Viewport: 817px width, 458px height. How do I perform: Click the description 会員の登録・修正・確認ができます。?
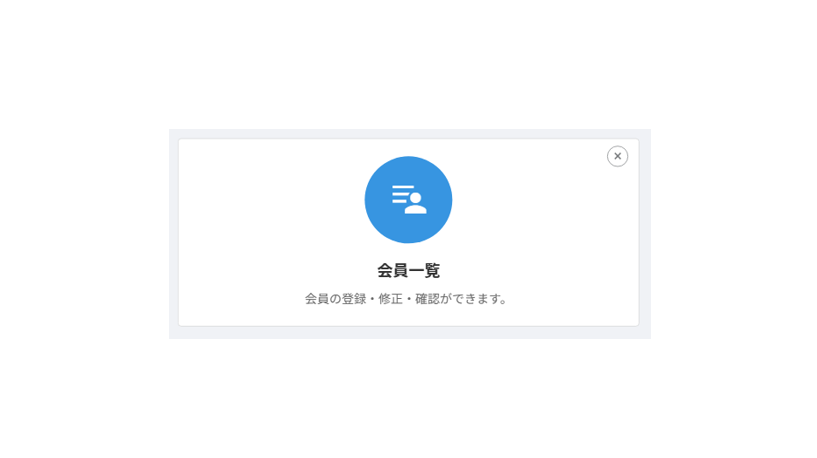(406, 299)
